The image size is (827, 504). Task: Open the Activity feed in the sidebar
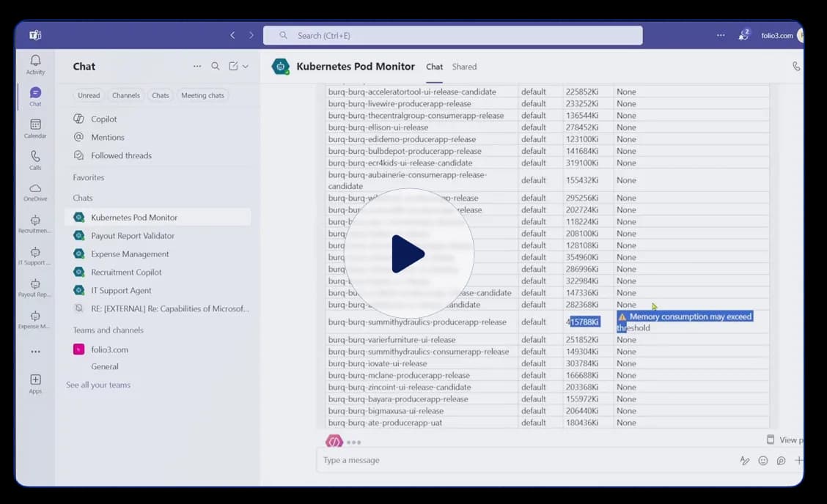tap(35, 65)
